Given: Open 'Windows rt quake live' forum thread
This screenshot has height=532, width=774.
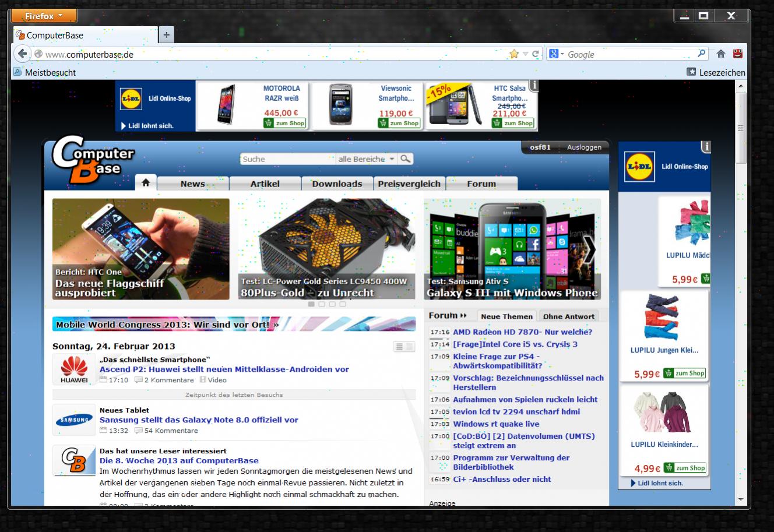Looking at the screenshot, I should (496, 424).
